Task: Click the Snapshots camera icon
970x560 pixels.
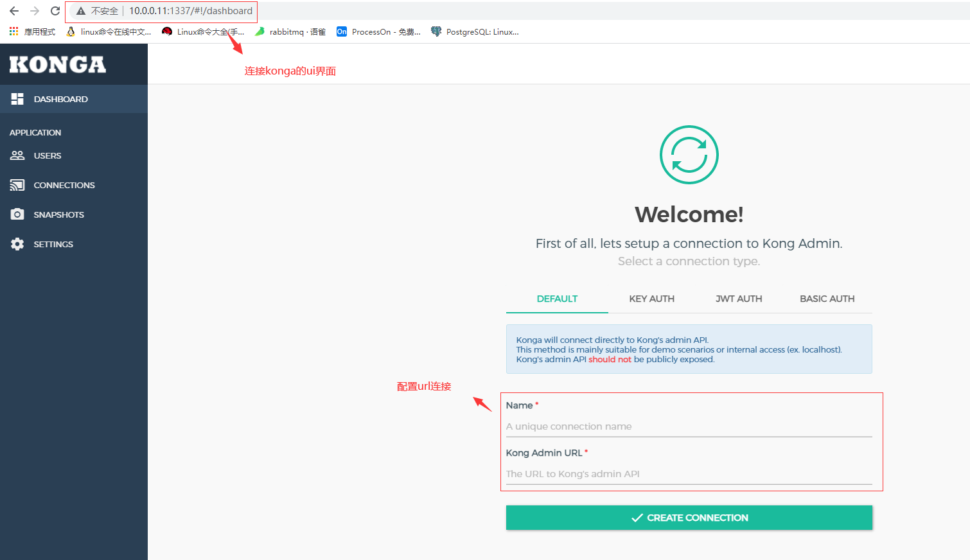Action: (x=17, y=214)
